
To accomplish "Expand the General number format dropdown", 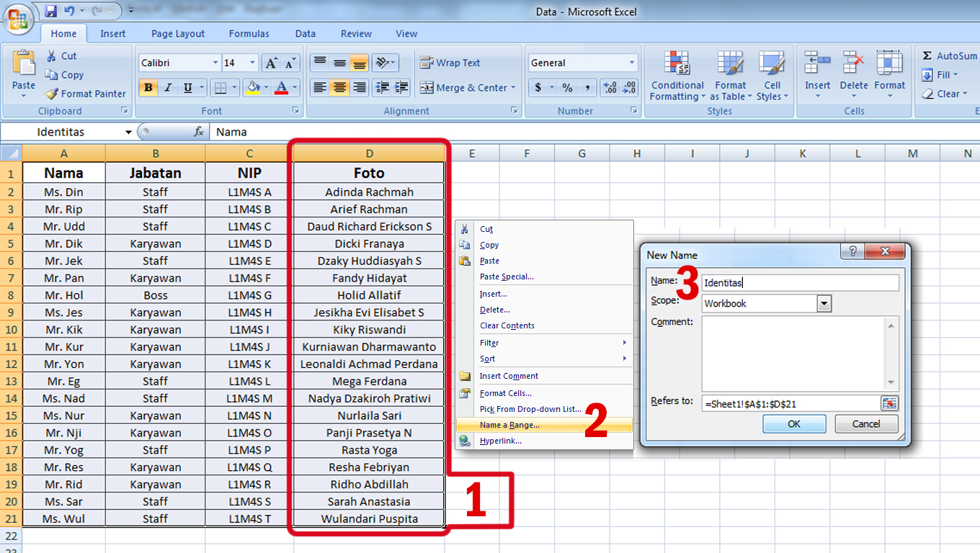I will [x=633, y=62].
